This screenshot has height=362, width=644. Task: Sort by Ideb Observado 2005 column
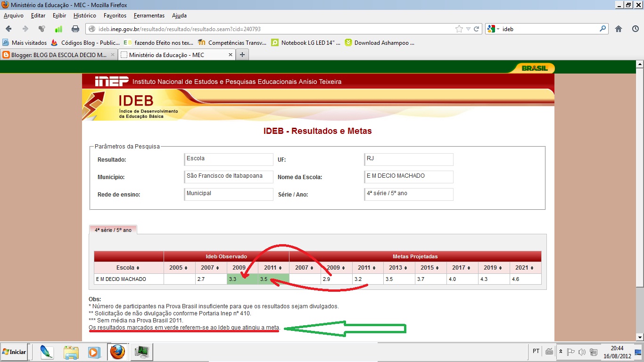click(x=179, y=268)
